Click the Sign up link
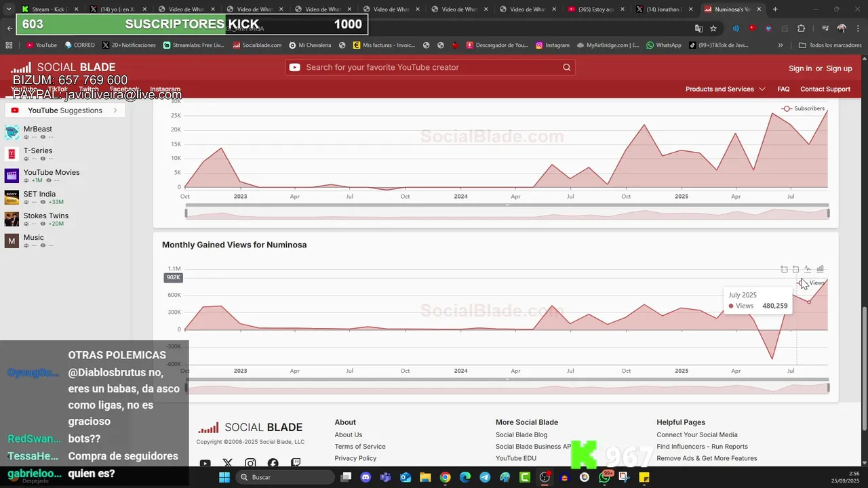The image size is (868, 488). click(x=839, y=68)
